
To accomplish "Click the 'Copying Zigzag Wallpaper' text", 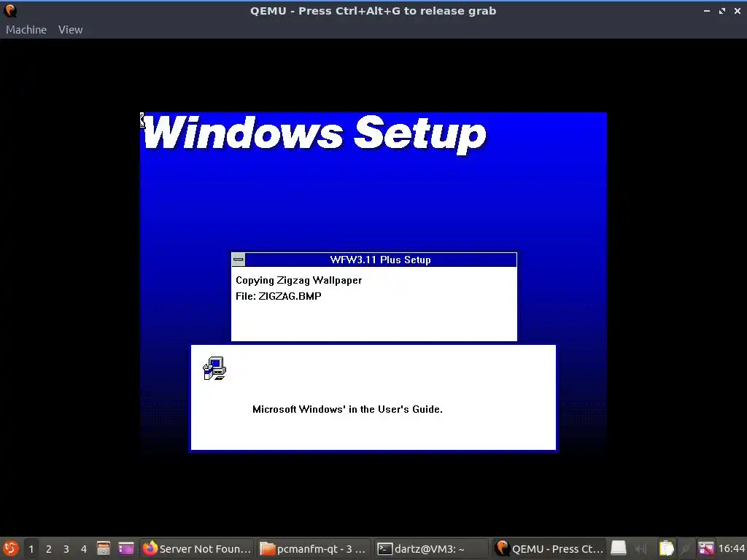I will pyautogui.click(x=298, y=280).
